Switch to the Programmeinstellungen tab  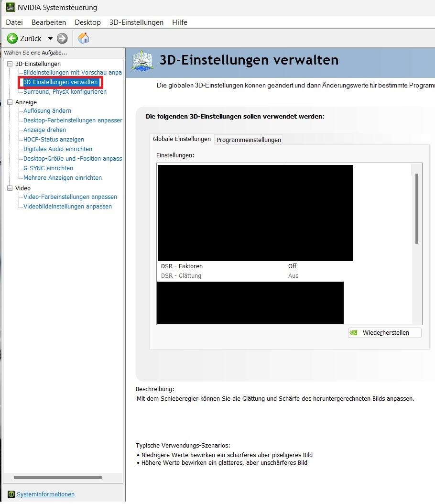pos(249,140)
